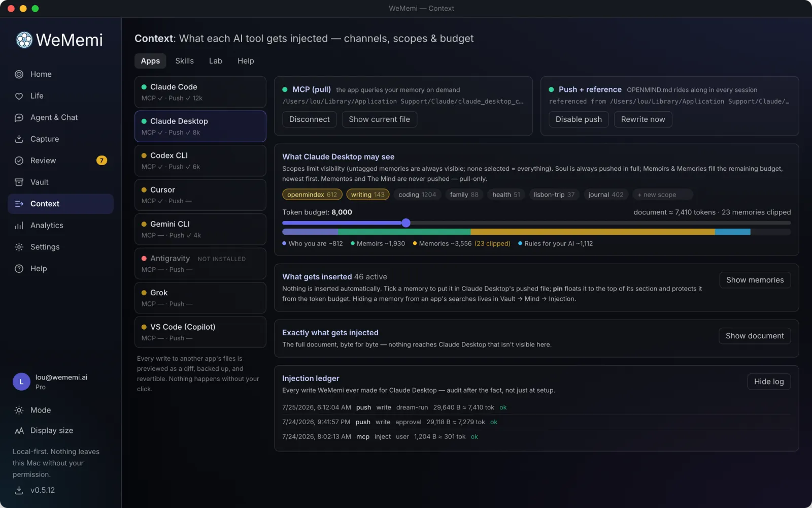Collapse the injection ledger with Hide log
Image resolution: width=812 pixels, height=508 pixels.
coord(769,382)
